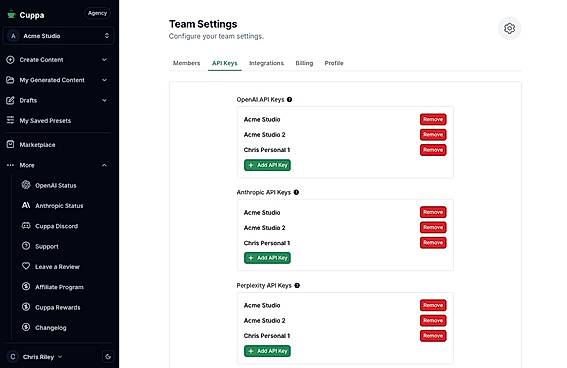
Task: Click the Anthropic Status logo icon
Action: coord(26,205)
